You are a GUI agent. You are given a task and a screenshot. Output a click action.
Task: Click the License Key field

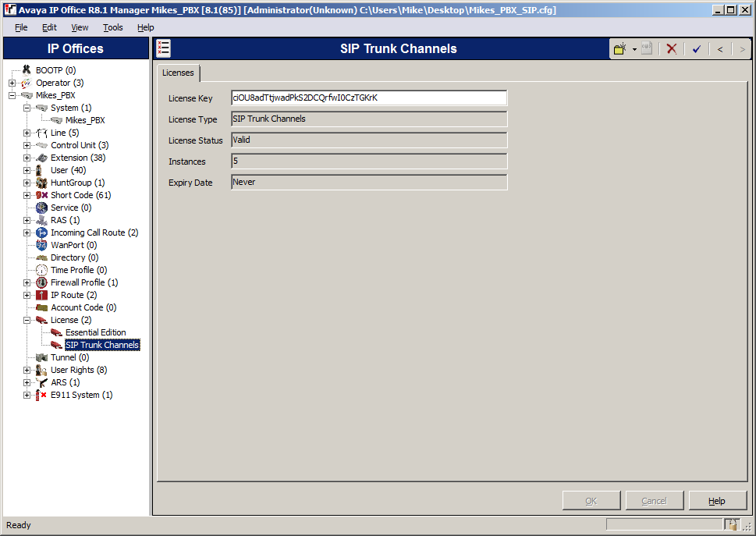tap(369, 98)
